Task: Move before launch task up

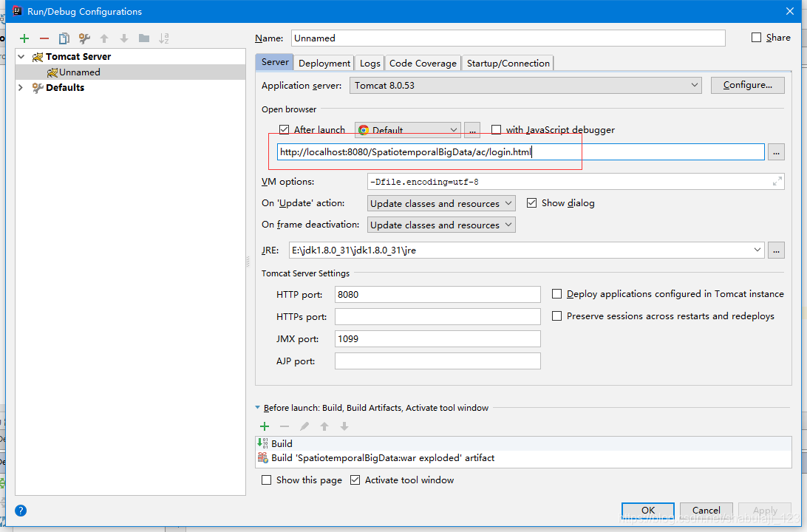Action: [x=324, y=426]
